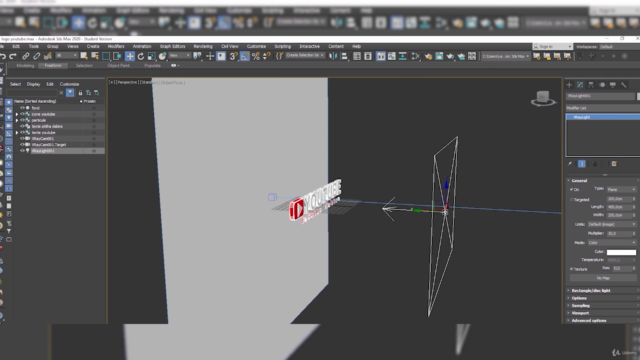The height and width of the screenshot is (360, 640).
Task: Open the Rendering menu
Action: pos(203,46)
